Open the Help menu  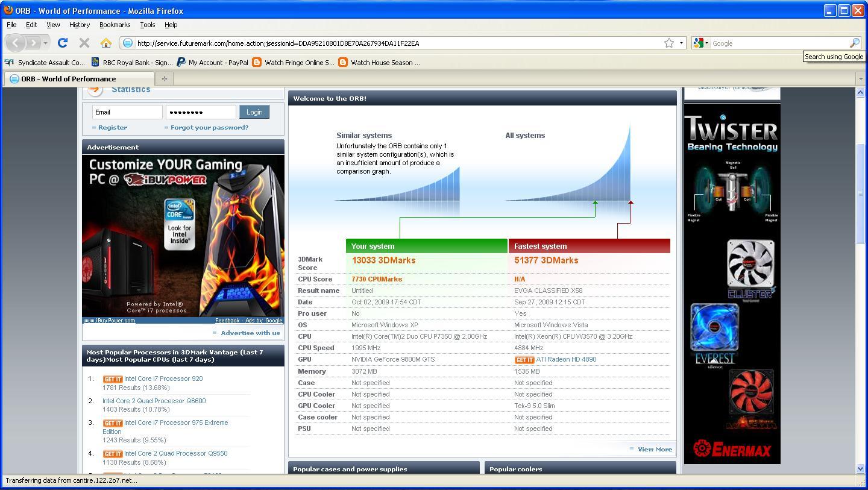pos(171,25)
